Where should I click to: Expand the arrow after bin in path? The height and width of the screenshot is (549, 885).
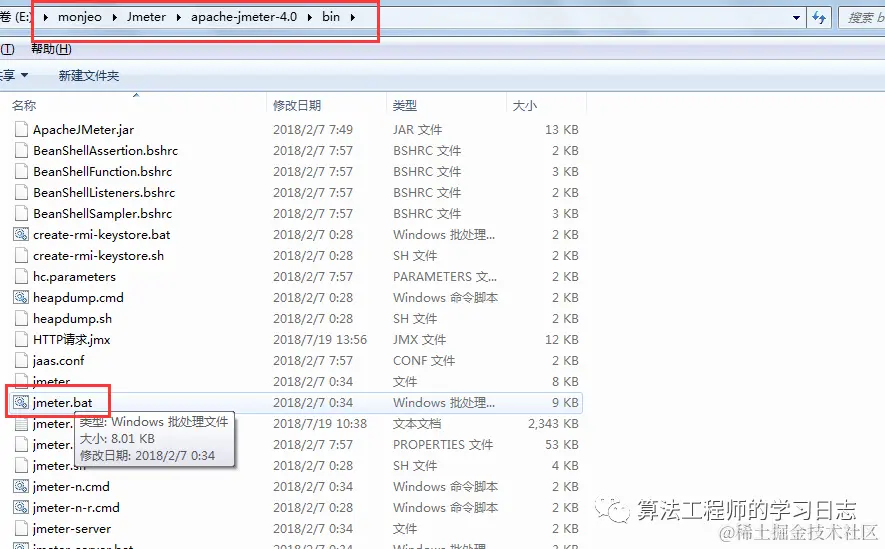(353, 17)
